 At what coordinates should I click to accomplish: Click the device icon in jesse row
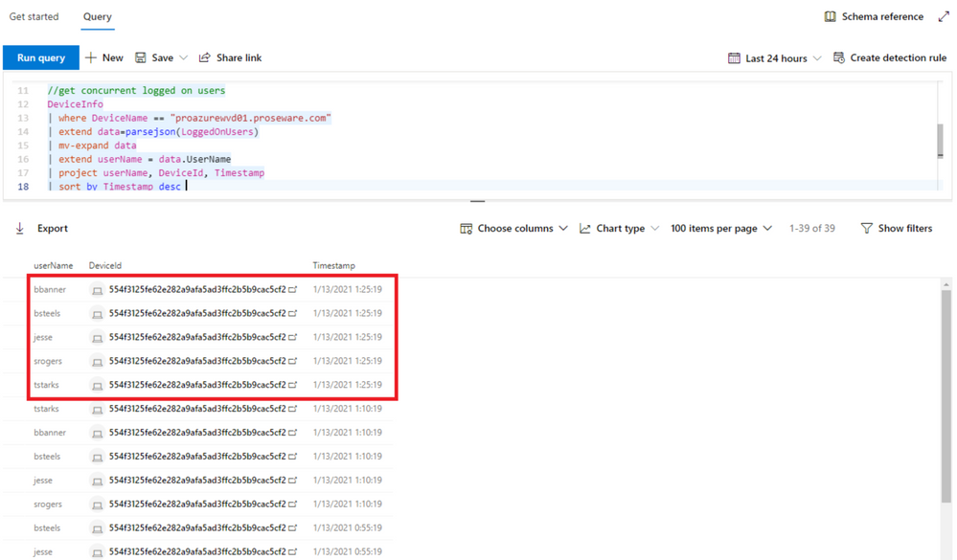click(x=97, y=338)
